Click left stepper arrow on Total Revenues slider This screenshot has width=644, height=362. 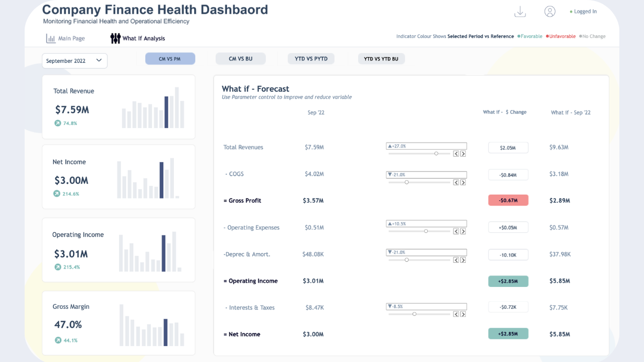coord(456,153)
